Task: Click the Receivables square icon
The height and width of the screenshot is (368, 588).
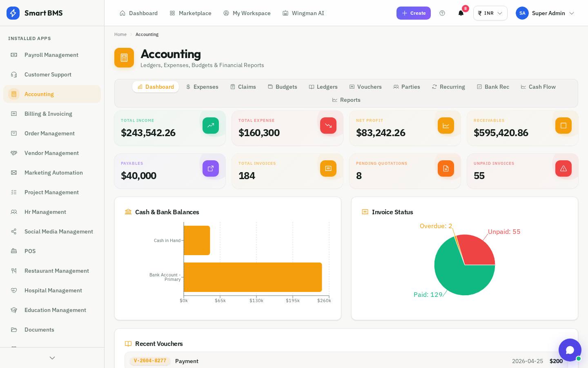Action: (x=563, y=126)
